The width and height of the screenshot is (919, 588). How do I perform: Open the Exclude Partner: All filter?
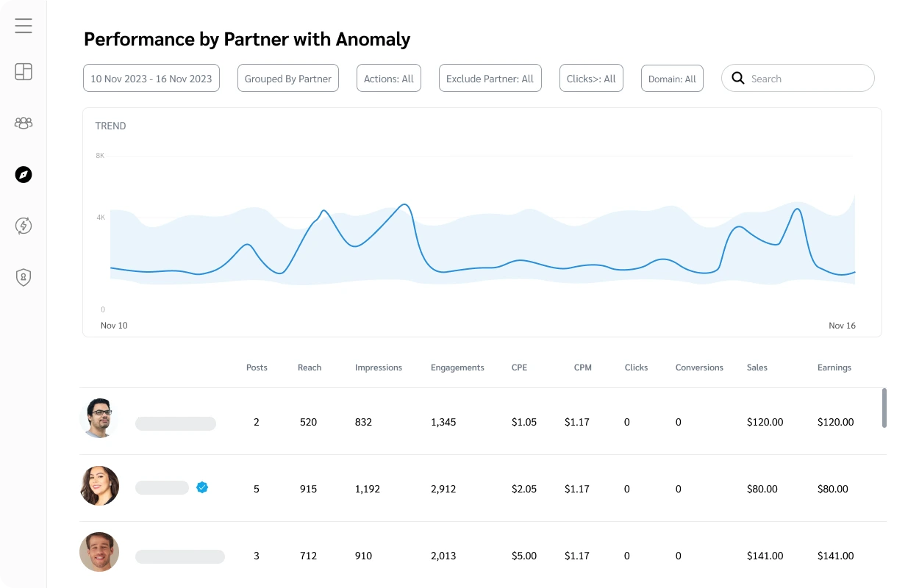click(x=490, y=77)
